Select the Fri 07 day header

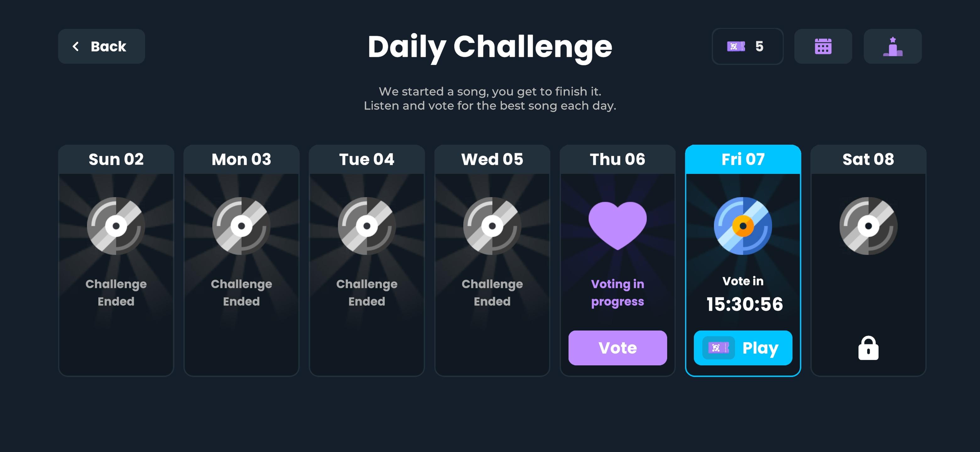pyautogui.click(x=743, y=159)
